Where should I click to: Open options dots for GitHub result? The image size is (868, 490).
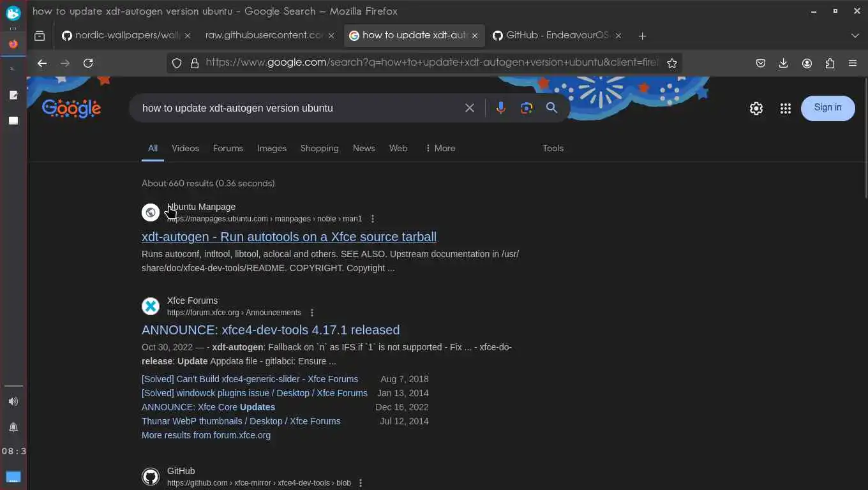click(361, 483)
